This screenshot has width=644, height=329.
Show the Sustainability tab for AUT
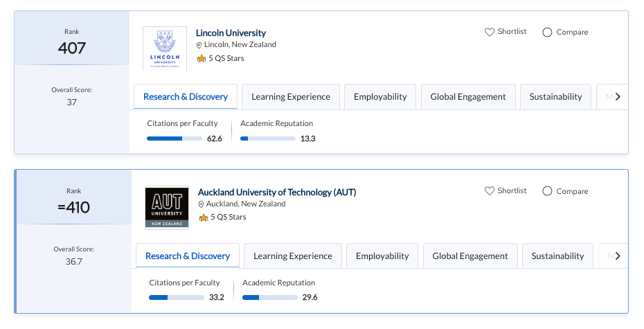557,256
